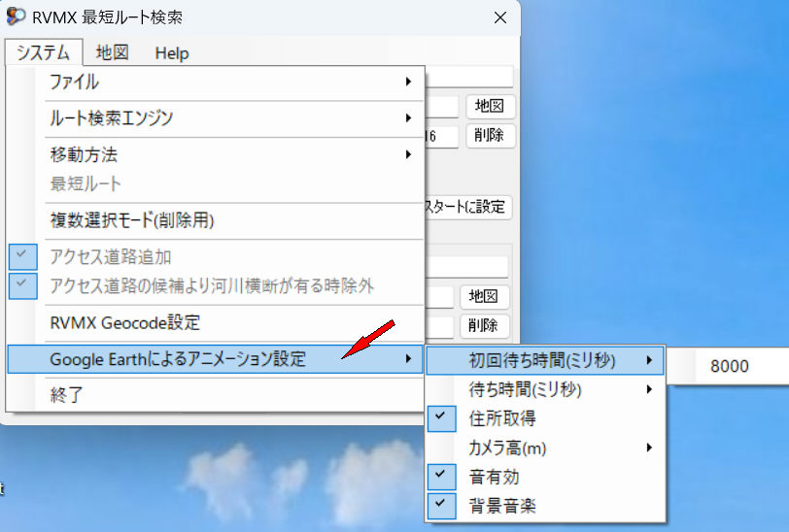Toggle 背景音楽 checkbox
The width and height of the screenshot is (789, 532).
click(x=545, y=506)
